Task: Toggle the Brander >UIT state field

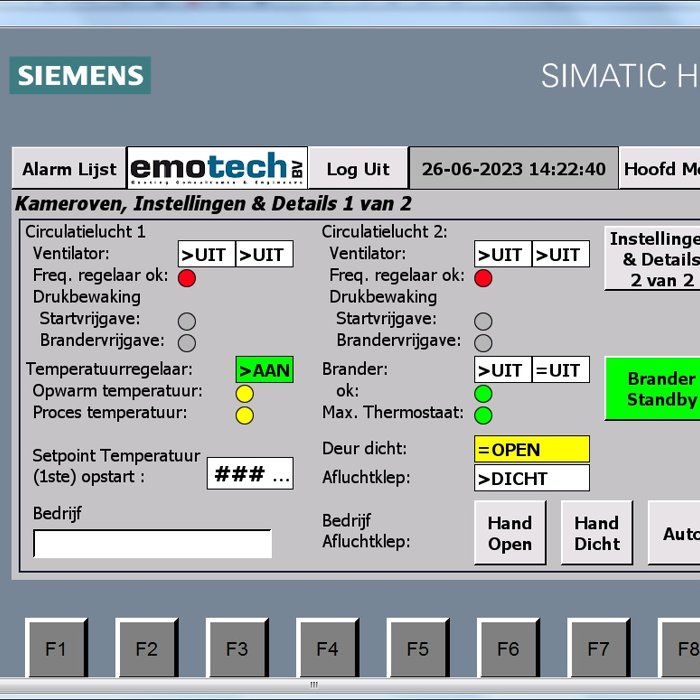Action: (502, 370)
